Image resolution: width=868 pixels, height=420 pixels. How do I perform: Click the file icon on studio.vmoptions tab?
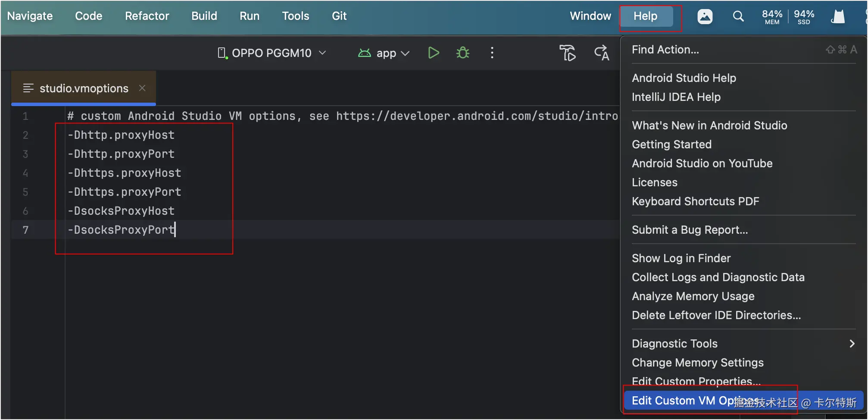(x=28, y=88)
